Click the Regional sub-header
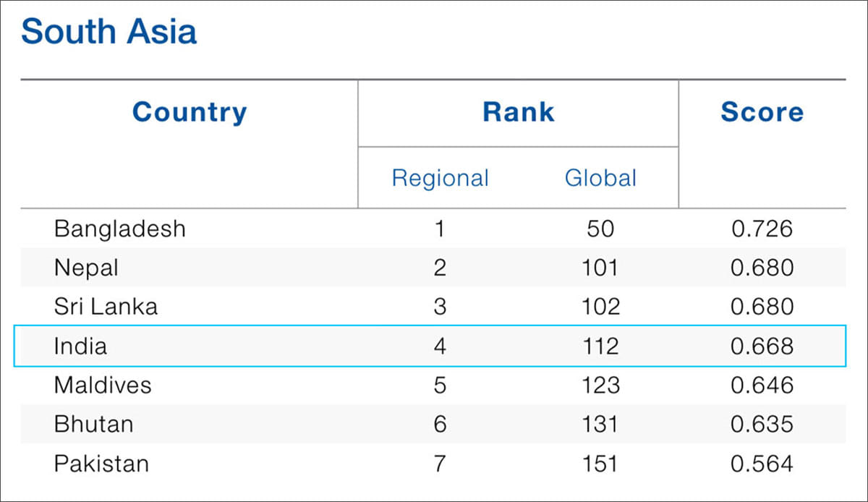The width and height of the screenshot is (868, 502). tap(440, 178)
